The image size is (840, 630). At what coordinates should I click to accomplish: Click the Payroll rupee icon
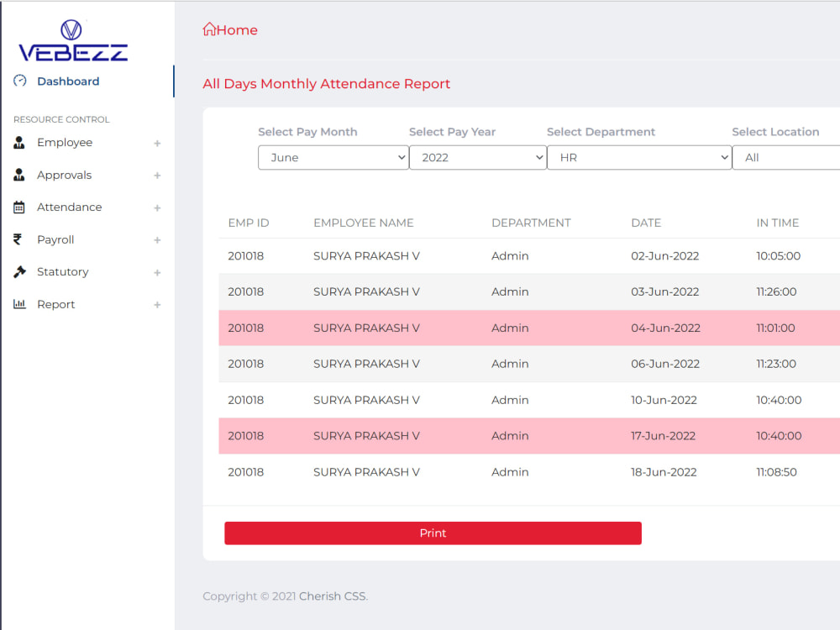pos(18,239)
